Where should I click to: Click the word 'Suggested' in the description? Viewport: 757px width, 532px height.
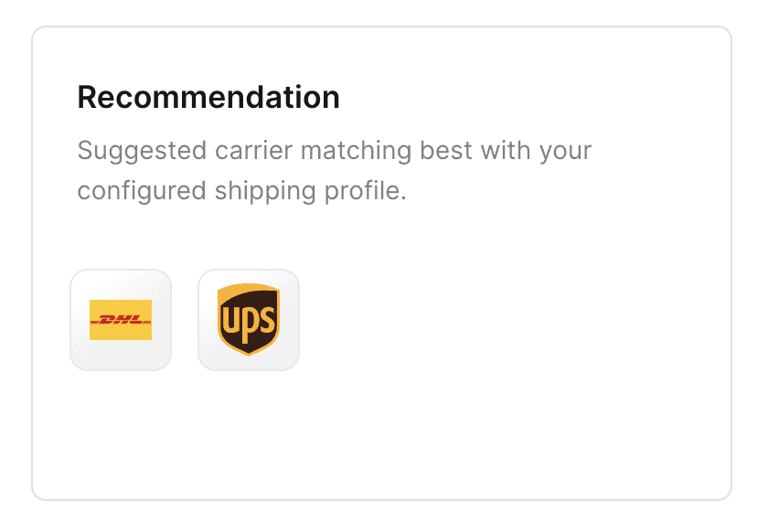pos(142,151)
